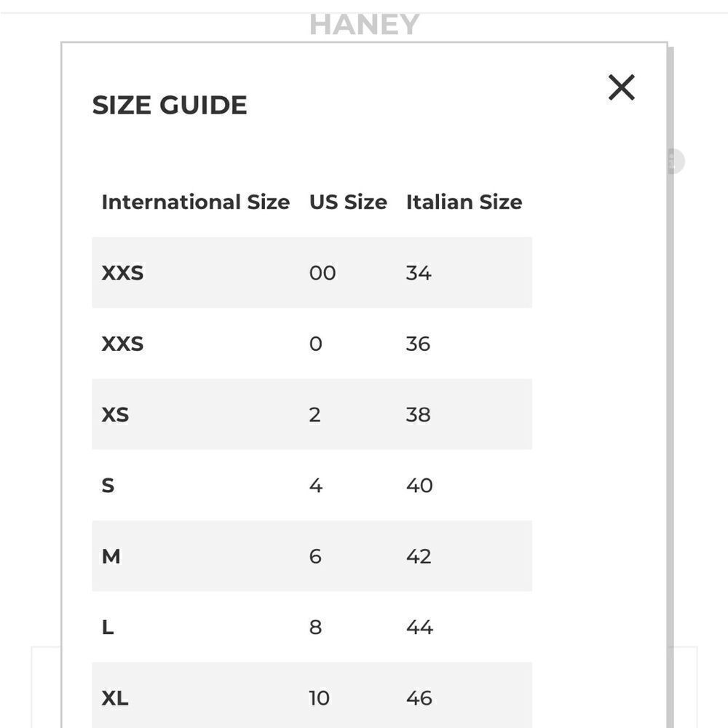This screenshot has width=728, height=728.
Task: Click US size 2 cell
Action: (x=314, y=415)
